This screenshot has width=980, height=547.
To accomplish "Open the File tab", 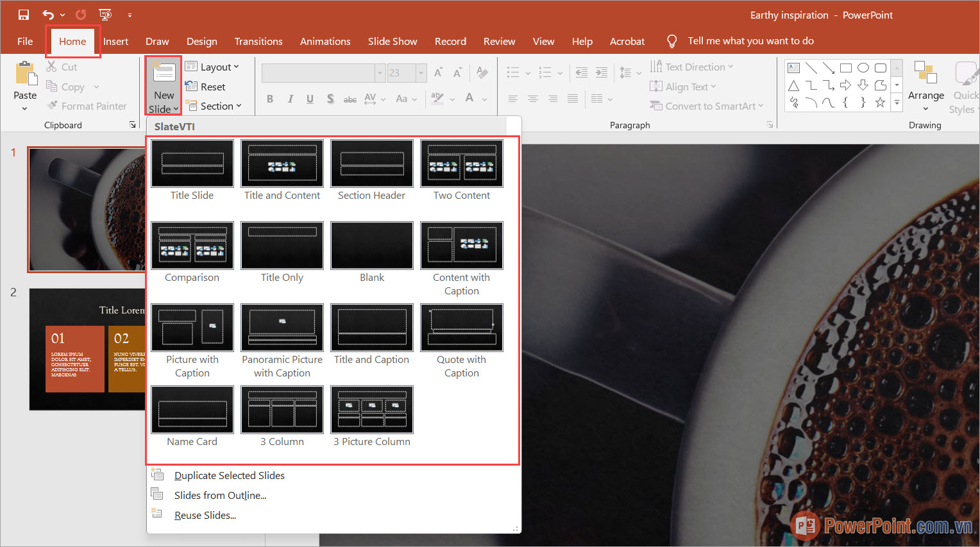I will (x=25, y=41).
